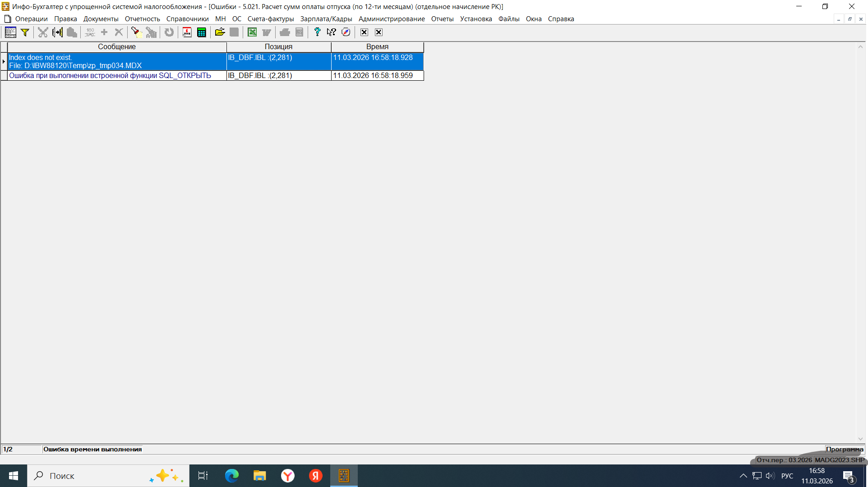The width and height of the screenshot is (868, 487).
Task: Show hidden system tray icons
Action: pyautogui.click(x=743, y=476)
